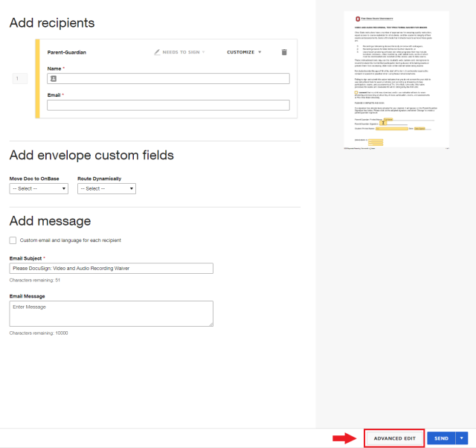Screen dimensions: 476x448
Task: Delete the Parent-Guardian recipient with trash icon
Action: (284, 52)
